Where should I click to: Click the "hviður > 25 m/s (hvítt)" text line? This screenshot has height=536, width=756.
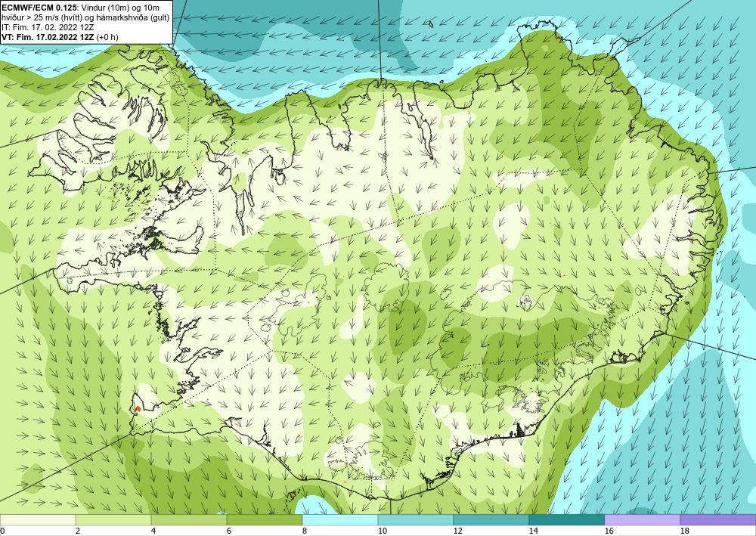(x=85, y=17)
